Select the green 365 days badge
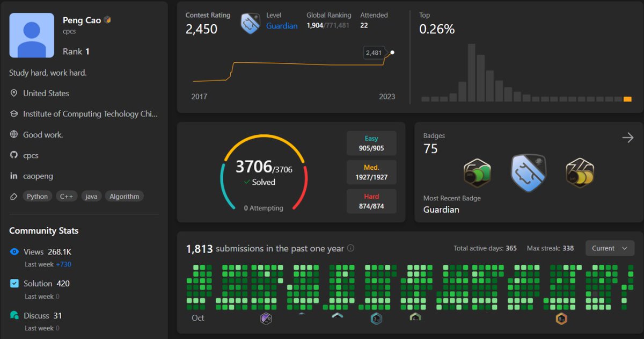The width and height of the screenshot is (644, 339). [x=477, y=173]
